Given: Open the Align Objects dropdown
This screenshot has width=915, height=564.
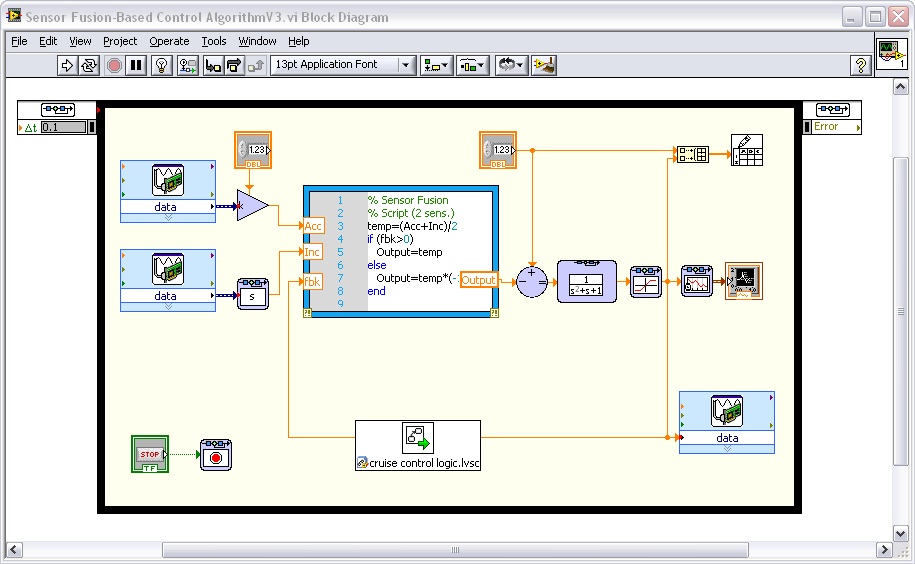Looking at the screenshot, I should click(x=436, y=65).
